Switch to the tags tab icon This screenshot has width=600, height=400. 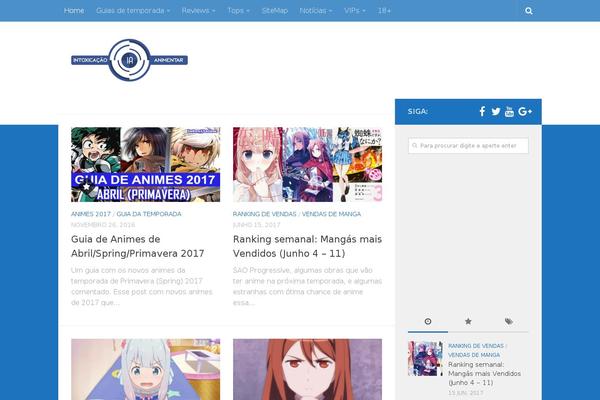point(509,322)
